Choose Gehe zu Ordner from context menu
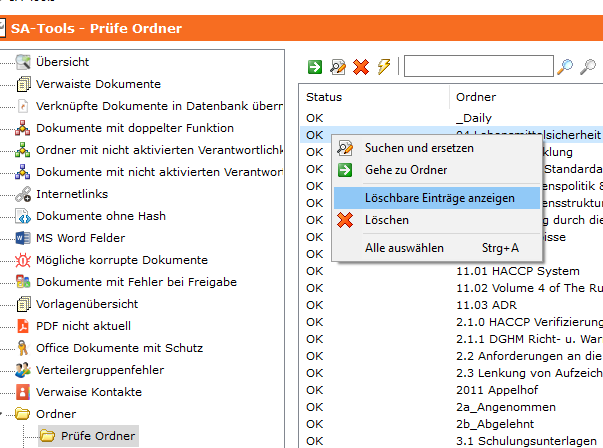The height and width of the screenshot is (448, 603). (x=437, y=170)
